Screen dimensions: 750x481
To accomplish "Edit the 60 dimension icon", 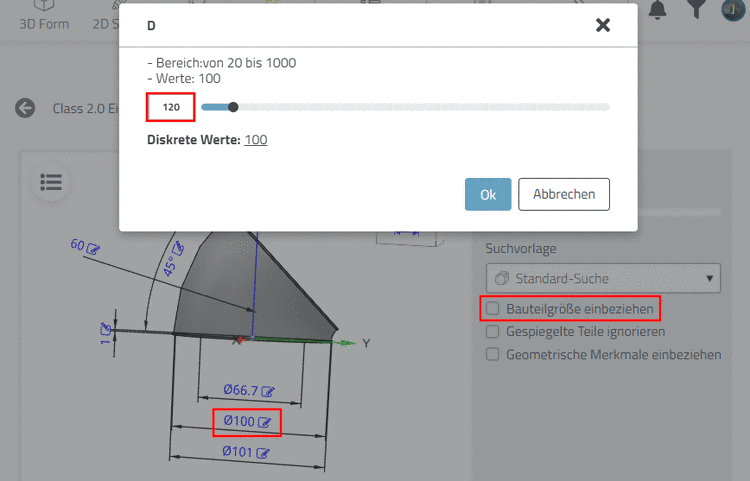I will click(94, 249).
